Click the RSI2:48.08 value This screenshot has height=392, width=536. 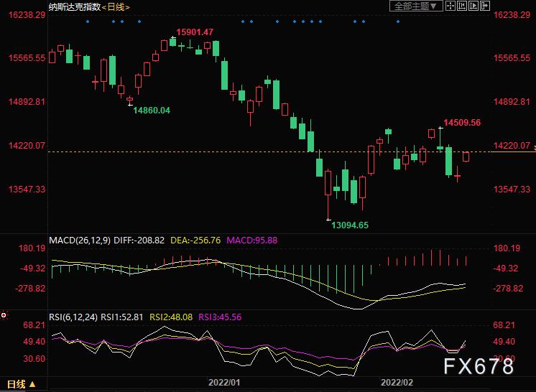171,317
